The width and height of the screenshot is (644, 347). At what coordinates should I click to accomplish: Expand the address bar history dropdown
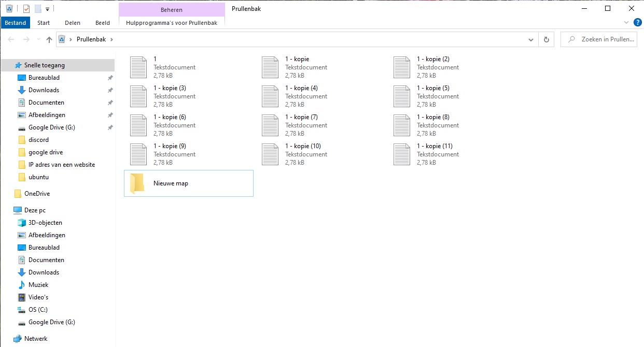(531, 39)
